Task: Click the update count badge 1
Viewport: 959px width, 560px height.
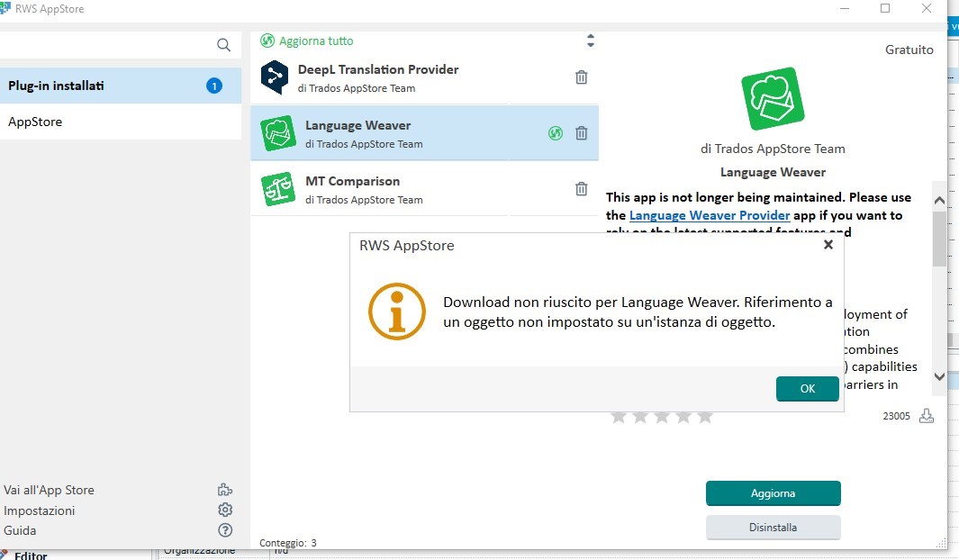Action: tap(214, 86)
